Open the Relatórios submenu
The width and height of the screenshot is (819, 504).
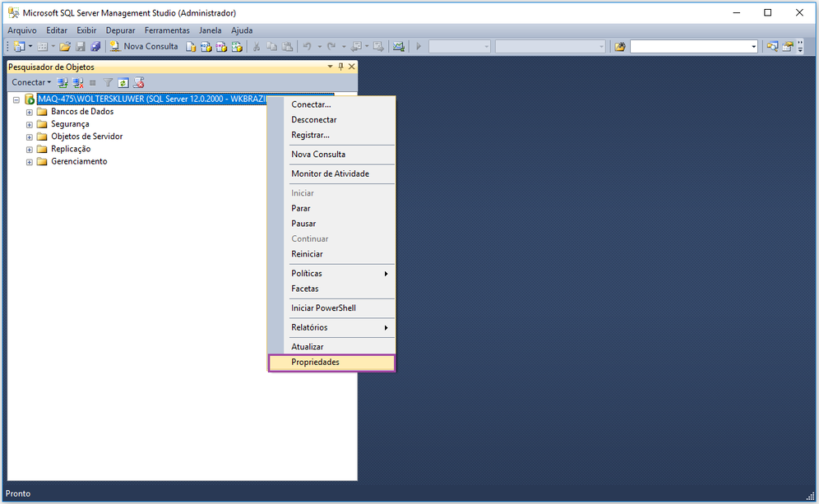(331, 327)
